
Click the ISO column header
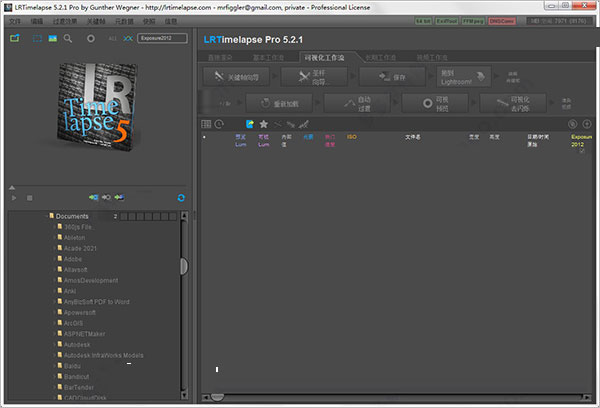point(351,137)
